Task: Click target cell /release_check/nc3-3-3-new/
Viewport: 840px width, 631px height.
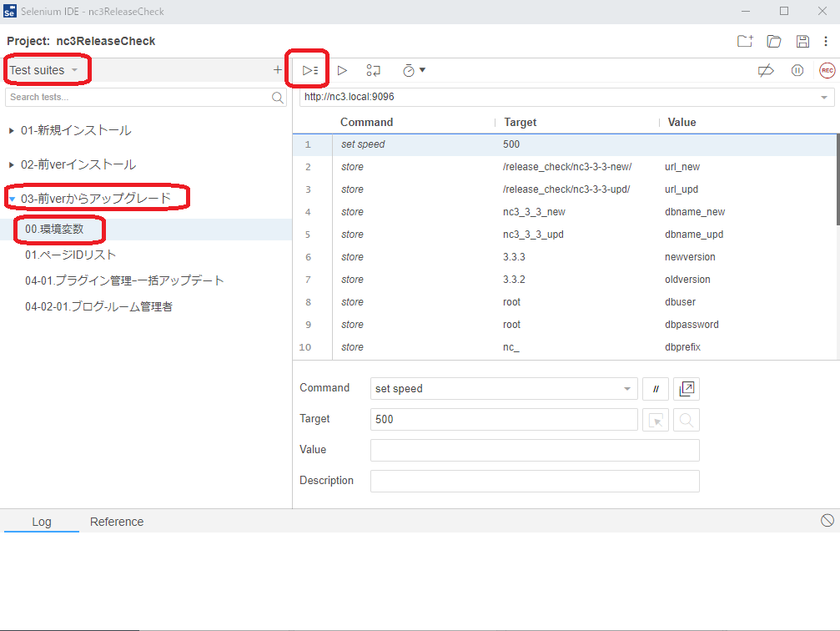Action: (x=567, y=167)
